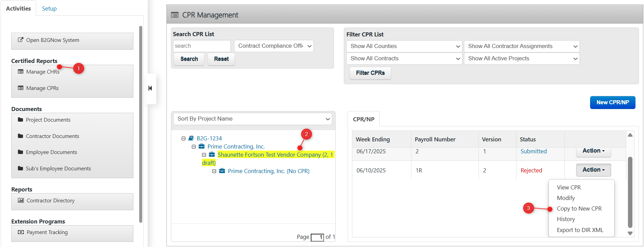Switch to the Setup tab
The image size is (644, 247).
[x=49, y=9]
